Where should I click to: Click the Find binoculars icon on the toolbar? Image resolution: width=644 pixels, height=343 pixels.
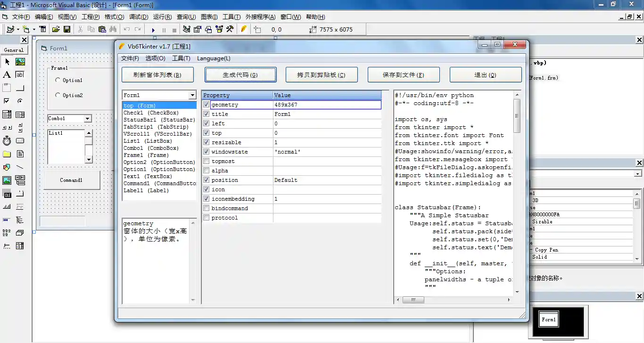pyautogui.click(x=113, y=29)
